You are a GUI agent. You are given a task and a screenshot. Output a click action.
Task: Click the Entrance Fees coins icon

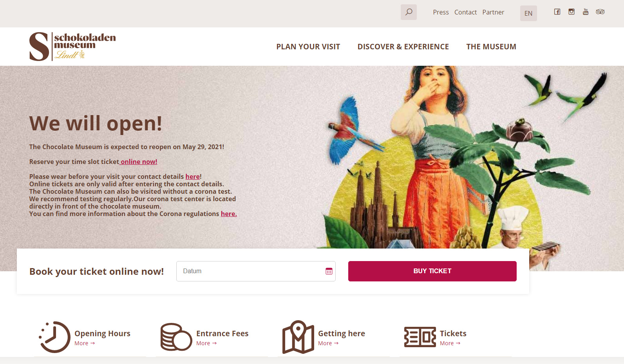coord(176,337)
